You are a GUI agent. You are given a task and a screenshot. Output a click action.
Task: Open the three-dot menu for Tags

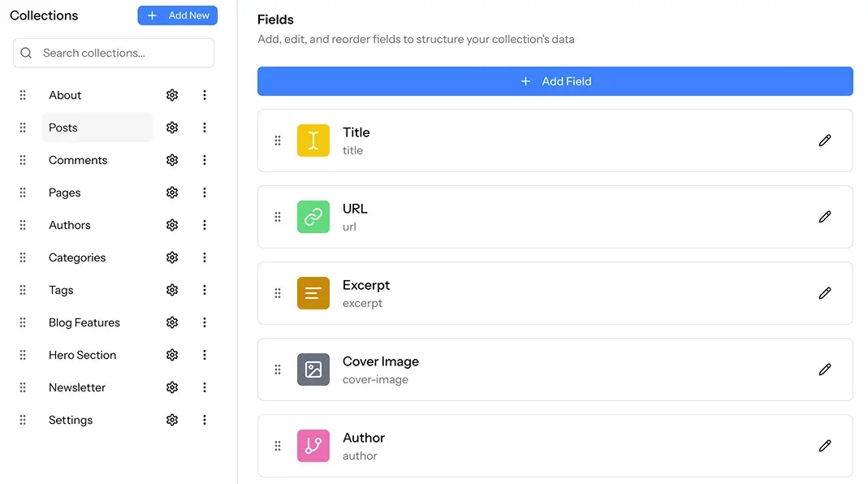click(205, 290)
